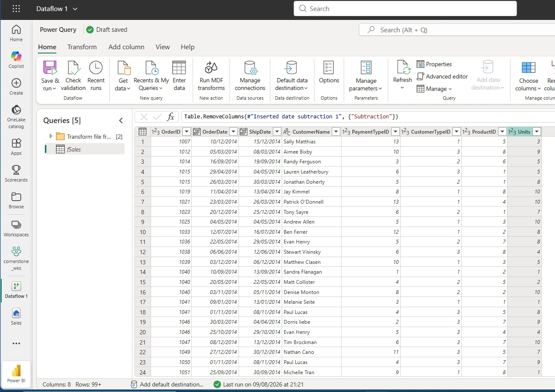Click the top Search box
The width and height of the screenshot is (555, 392).
tap(405, 8)
